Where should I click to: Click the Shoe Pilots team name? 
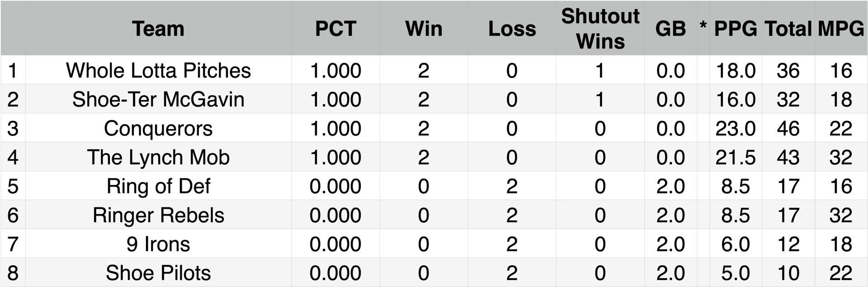tap(158, 273)
